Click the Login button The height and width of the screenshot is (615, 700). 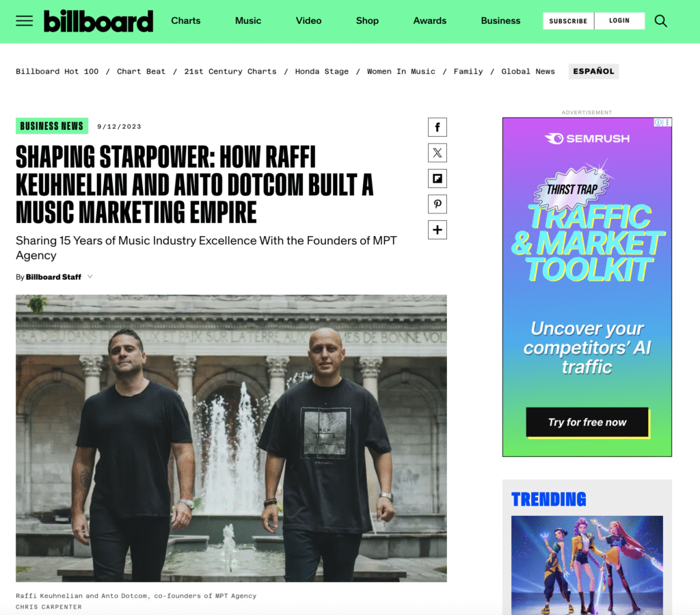tap(619, 21)
